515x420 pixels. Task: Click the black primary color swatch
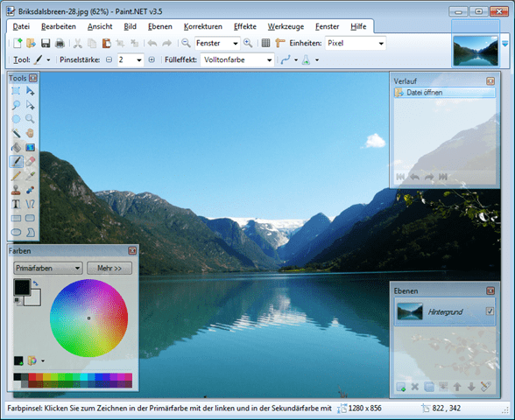(x=22, y=287)
